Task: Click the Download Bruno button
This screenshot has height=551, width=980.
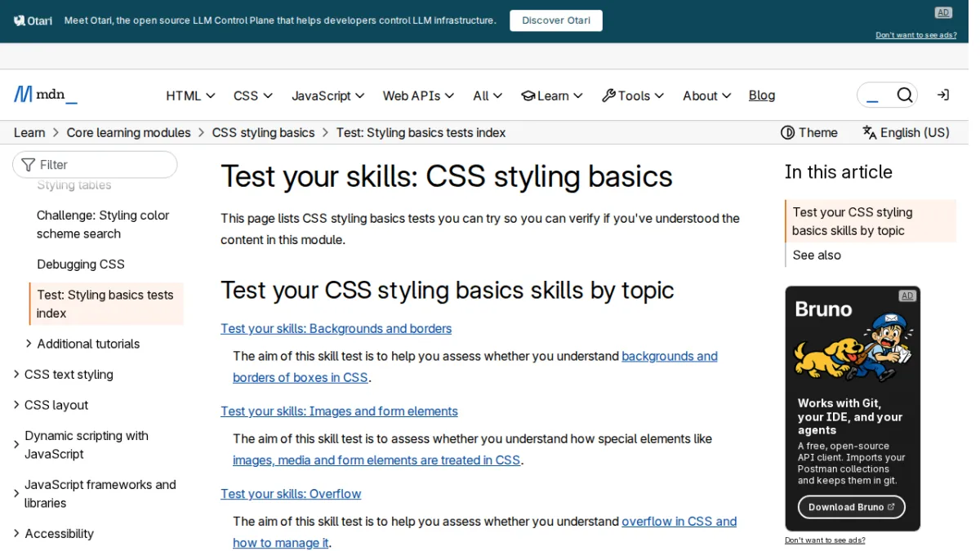Action: [852, 507]
